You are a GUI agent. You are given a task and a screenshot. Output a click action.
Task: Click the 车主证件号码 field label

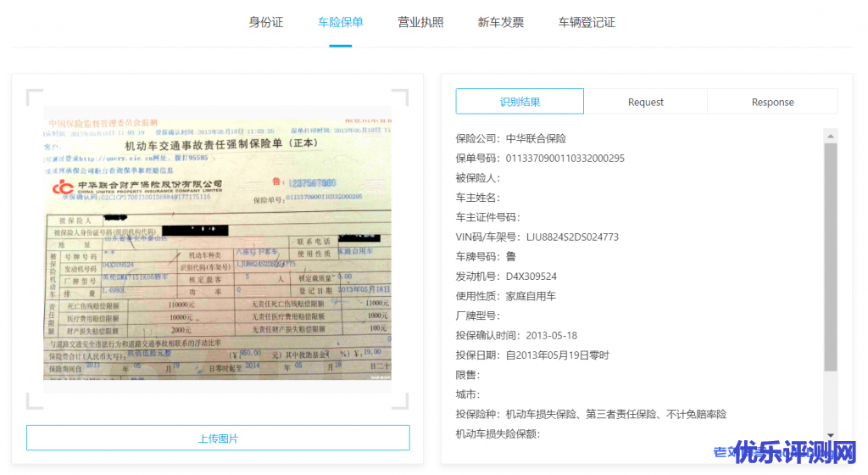coord(487,217)
